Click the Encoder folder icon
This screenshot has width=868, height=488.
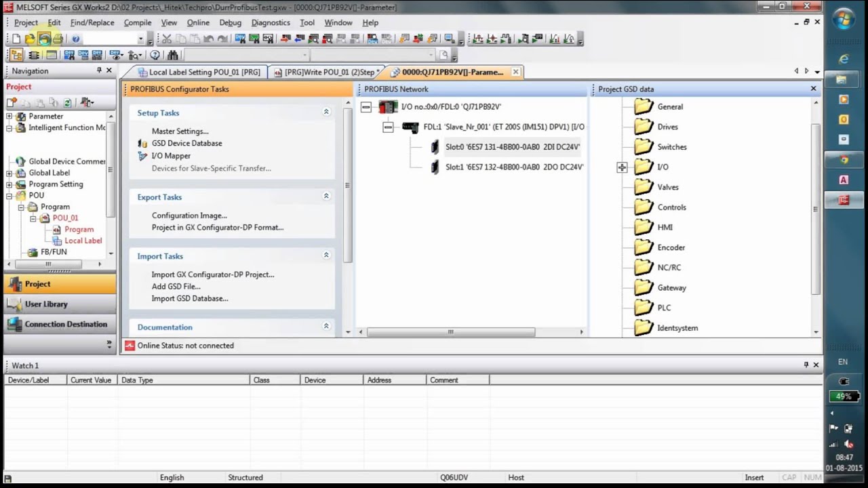(x=644, y=247)
